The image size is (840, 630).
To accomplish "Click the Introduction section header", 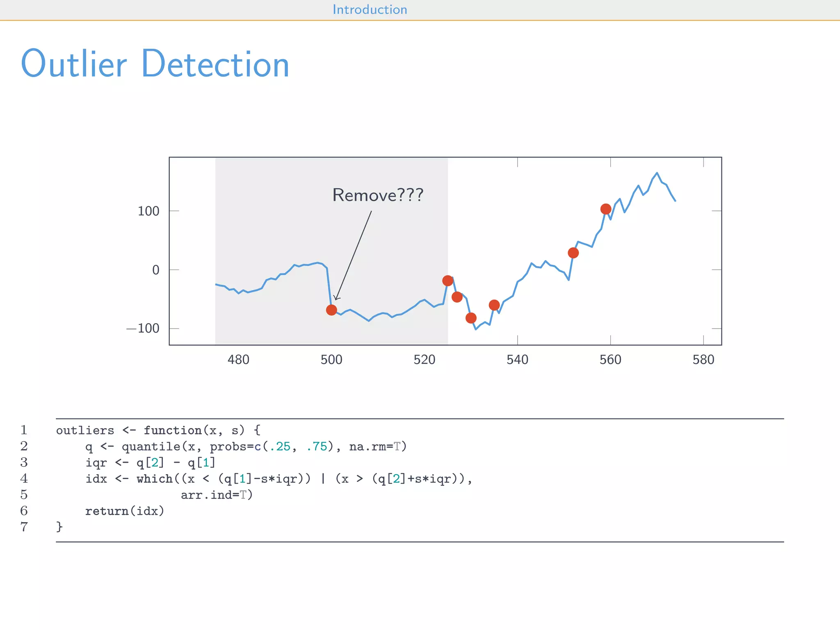I will click(x=370, y=9).
